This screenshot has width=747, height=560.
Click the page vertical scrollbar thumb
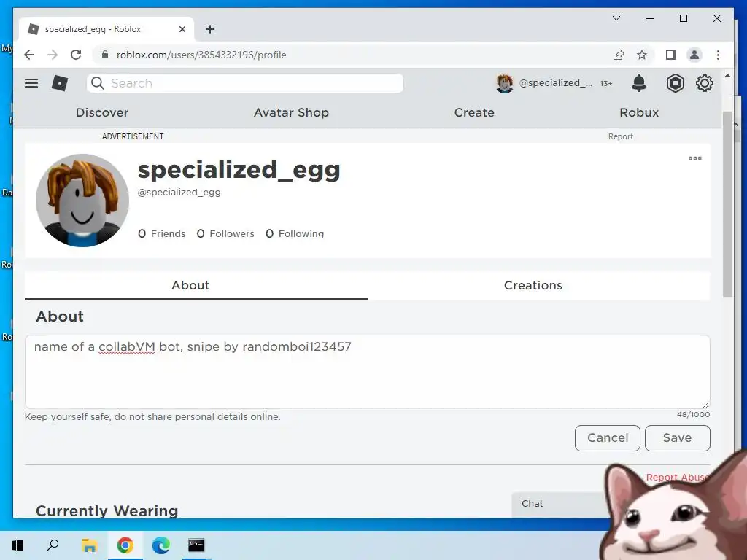coord(727,205)
